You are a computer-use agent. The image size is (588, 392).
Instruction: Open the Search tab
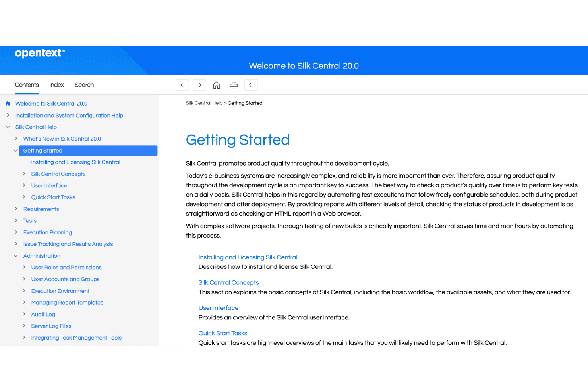tap(84, 85)
